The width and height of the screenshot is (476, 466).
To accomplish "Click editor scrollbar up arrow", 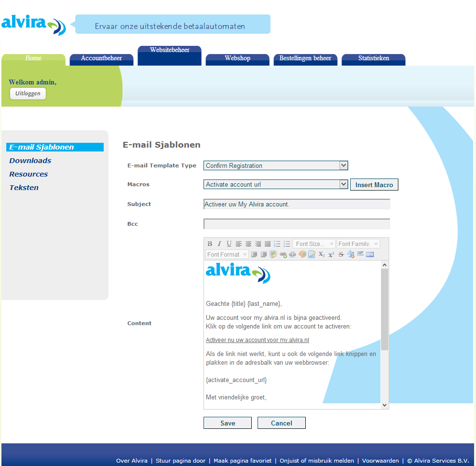I will [385, 265].
